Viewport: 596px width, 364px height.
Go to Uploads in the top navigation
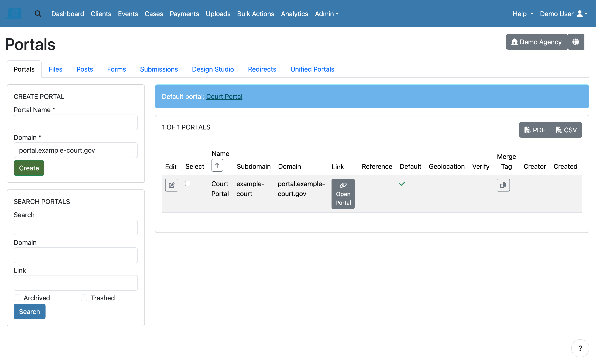218,14
